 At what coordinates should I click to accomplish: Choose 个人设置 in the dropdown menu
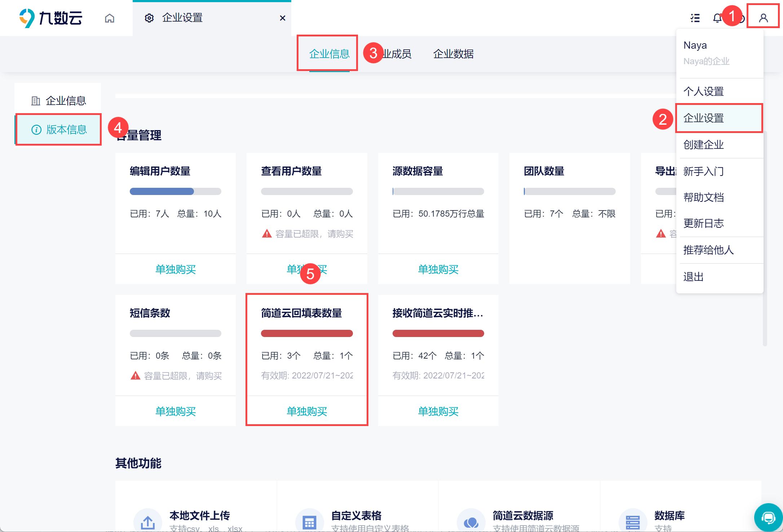point(720,92)
